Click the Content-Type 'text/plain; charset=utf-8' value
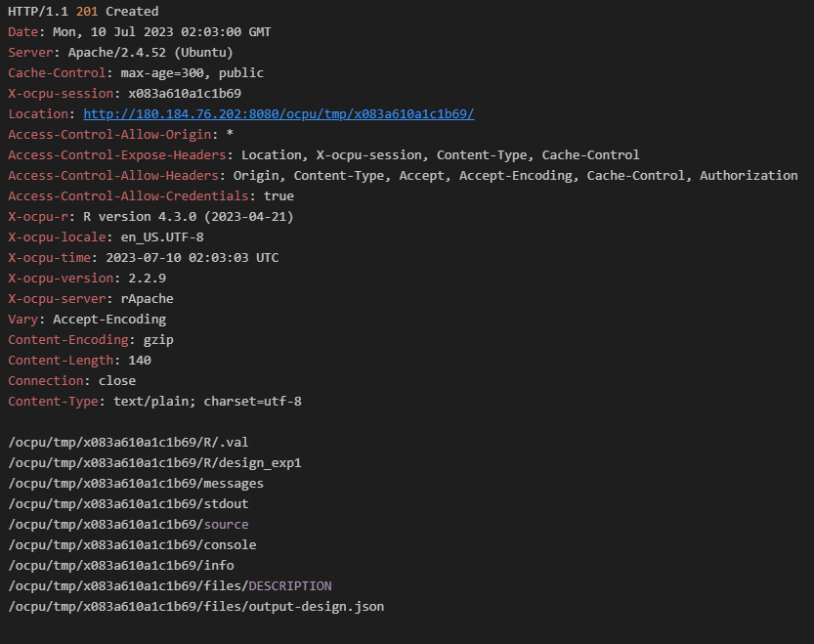Image resolution: width=814 pixels, height=644 pixels. [207, 402]
